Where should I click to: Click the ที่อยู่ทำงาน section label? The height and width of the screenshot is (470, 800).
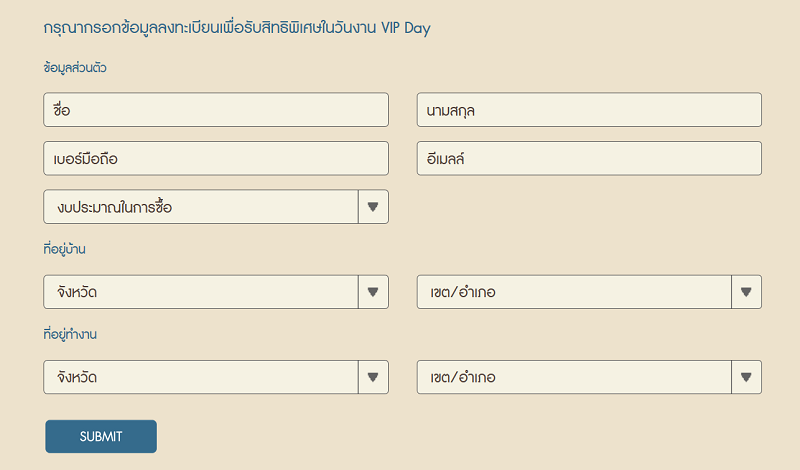(70, 334)
